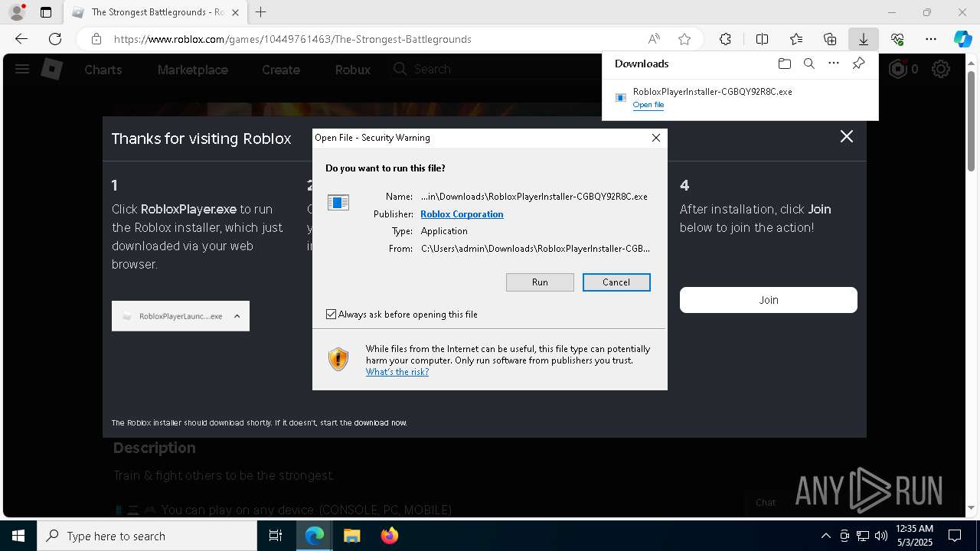View site information lock icon
The image size is (980, 551).
coord(96,39)
